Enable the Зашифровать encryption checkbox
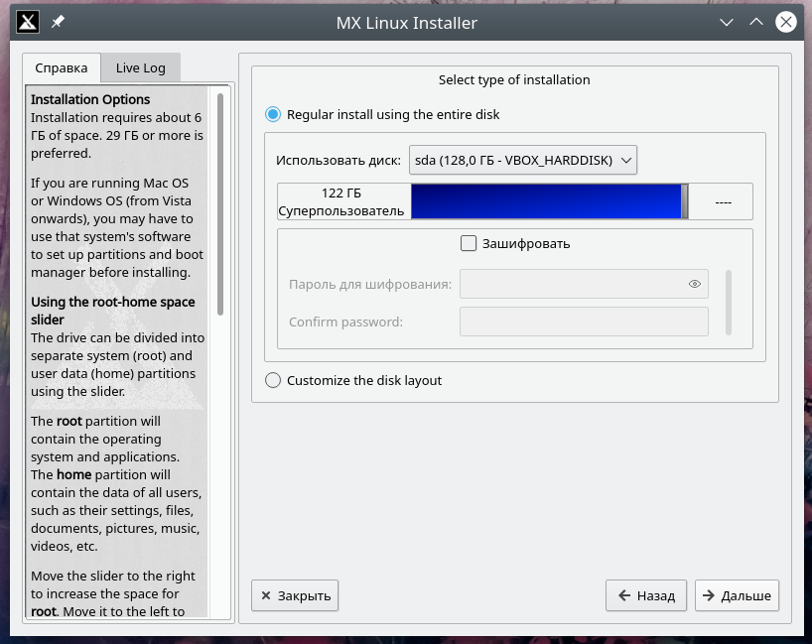Screen dimensions: 812x644 pos(470,243)
